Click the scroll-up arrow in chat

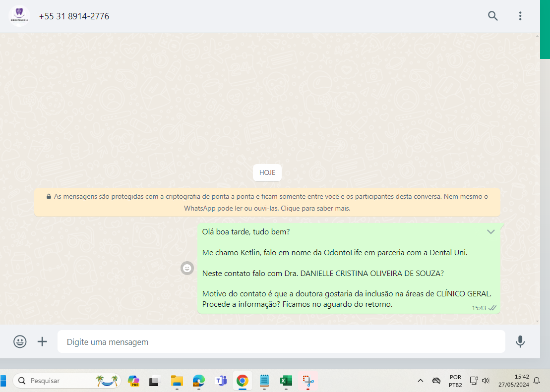point(538,36)
